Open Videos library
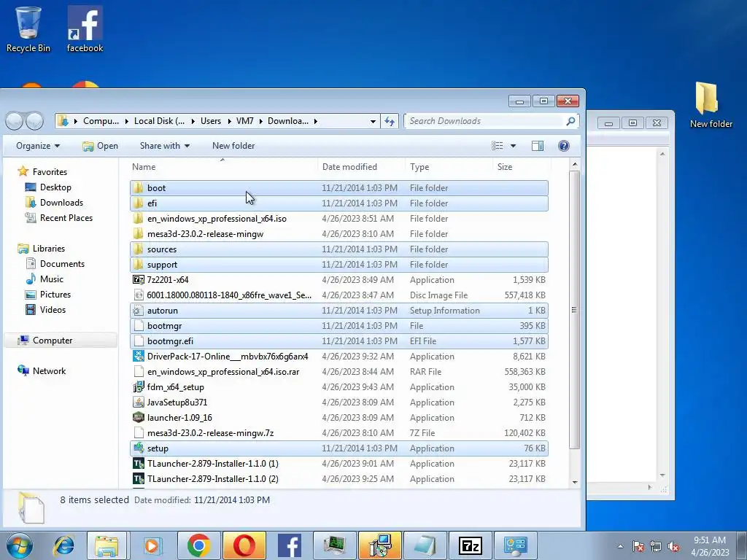The height and width of the screenshot is (560, 747). pyautogui.click(x=53, y=309)
